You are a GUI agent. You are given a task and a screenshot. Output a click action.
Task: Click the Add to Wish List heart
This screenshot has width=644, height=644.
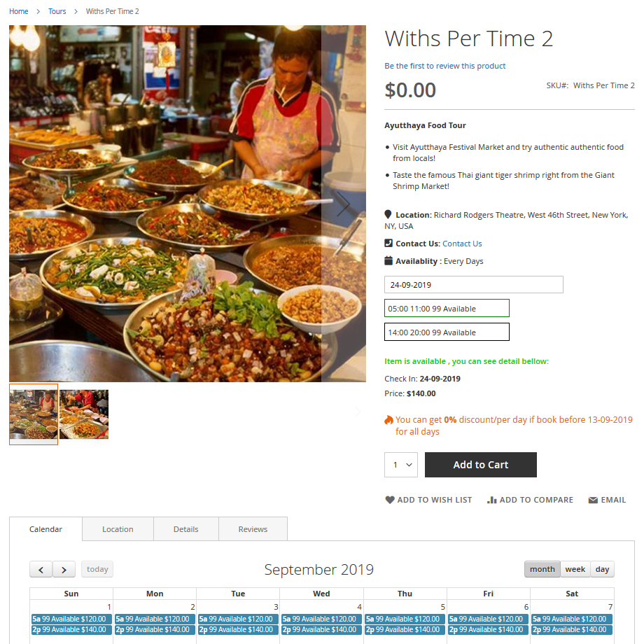click(x=390, y=500)
